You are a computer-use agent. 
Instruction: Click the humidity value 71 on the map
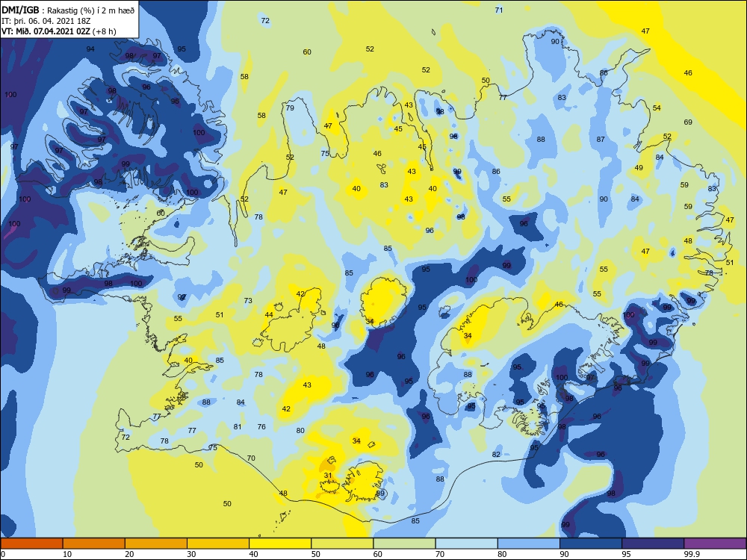(x=499, y=10)
